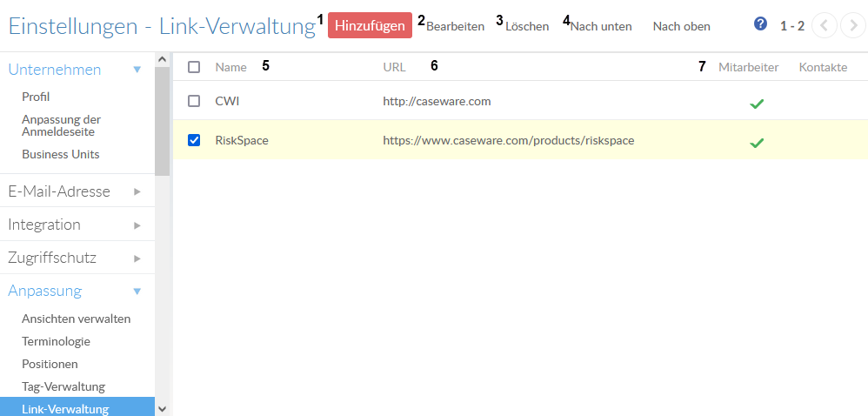Open the blue help question mark icon
Image resolution: width=868 pixels, height=416 pixels.
click(x=761, y=23)
